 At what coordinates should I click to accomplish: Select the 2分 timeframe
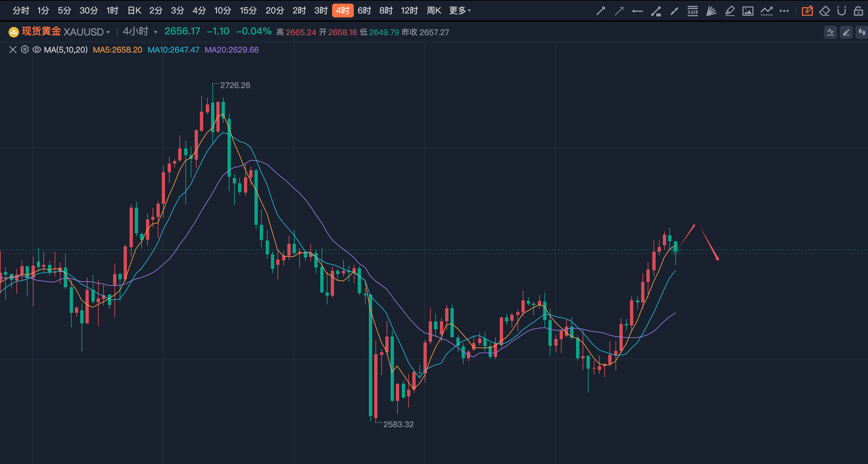click(x=156, y=11)
